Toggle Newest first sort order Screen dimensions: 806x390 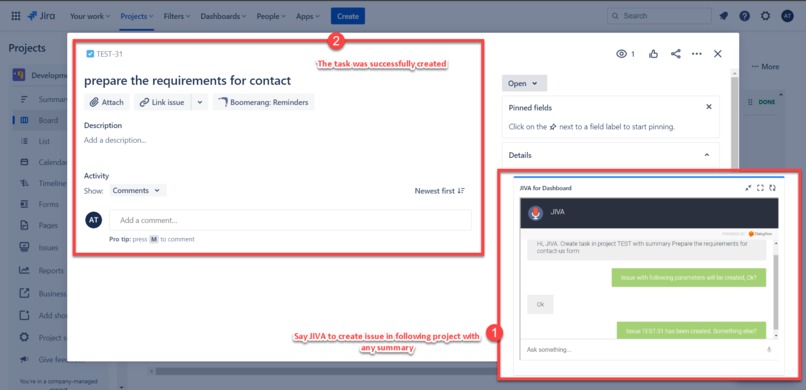click(x=440, y=191)
